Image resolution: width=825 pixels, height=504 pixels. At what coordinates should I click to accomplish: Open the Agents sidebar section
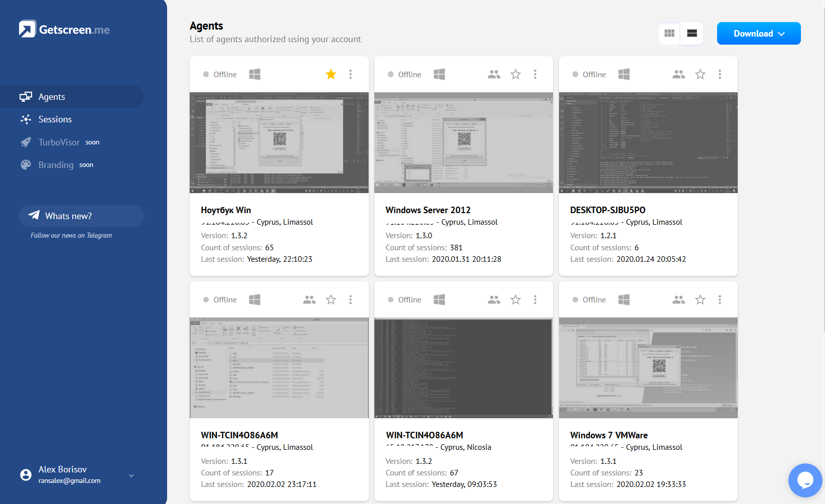(x=72, y=97)
